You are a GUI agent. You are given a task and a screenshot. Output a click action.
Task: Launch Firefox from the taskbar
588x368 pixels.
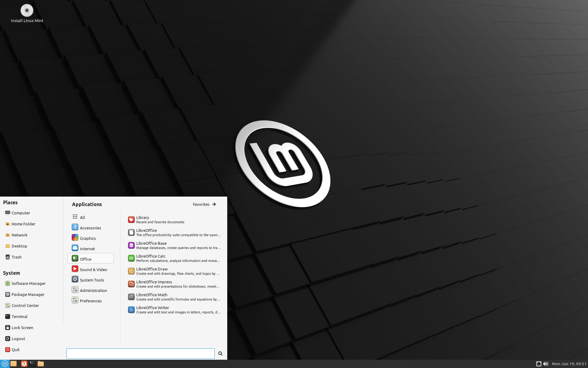tap(24, 364)
